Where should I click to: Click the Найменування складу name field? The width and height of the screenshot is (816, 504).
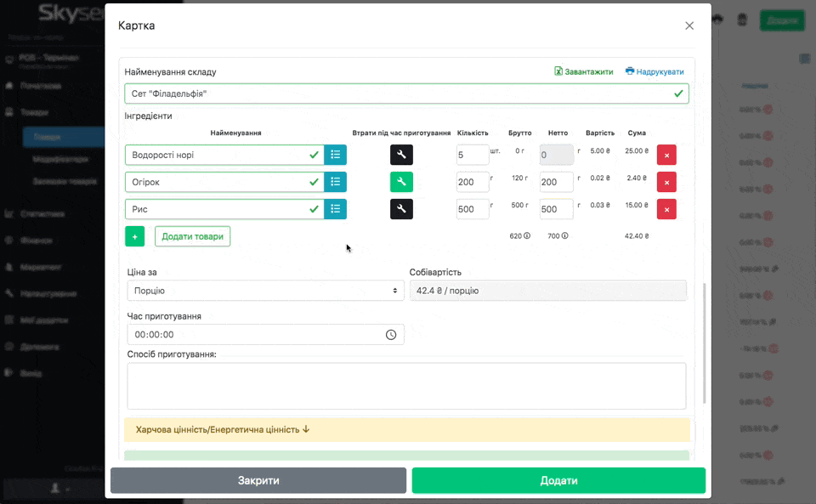click(398, 93)
